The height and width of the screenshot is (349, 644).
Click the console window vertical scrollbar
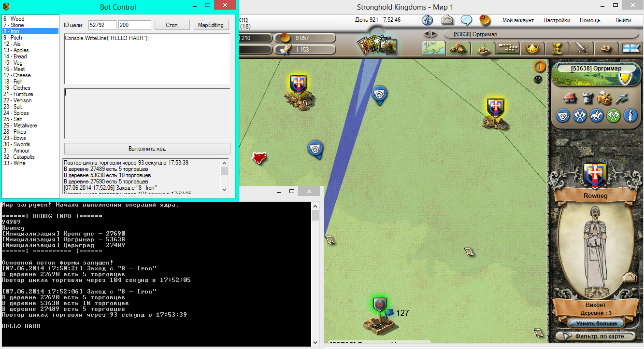[315, 275]
